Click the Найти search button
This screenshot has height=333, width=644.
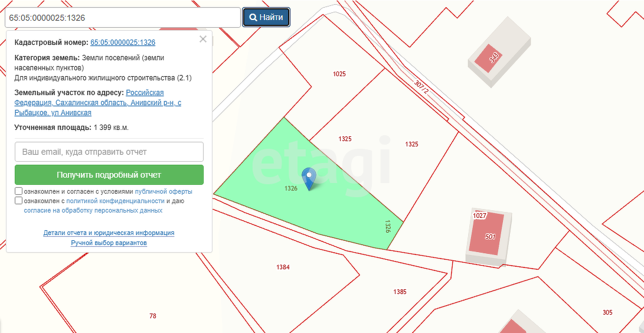pyautogui.click(x=266, y=17)
